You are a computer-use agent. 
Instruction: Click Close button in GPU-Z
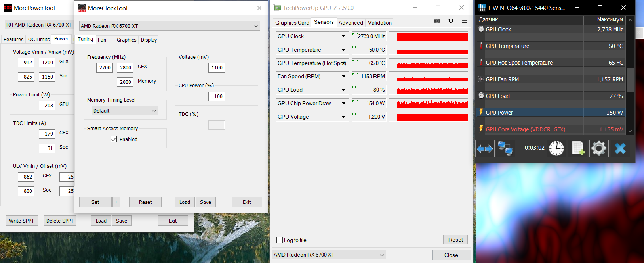(451, 255)
